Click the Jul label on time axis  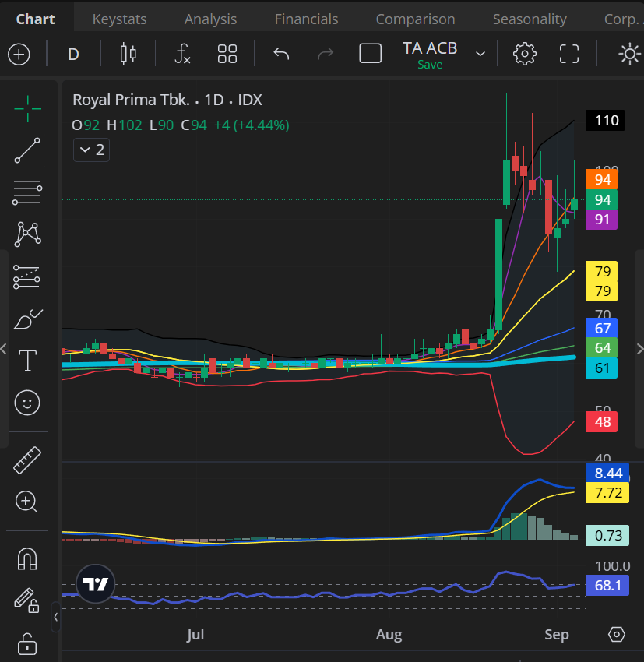click(195, 634)
